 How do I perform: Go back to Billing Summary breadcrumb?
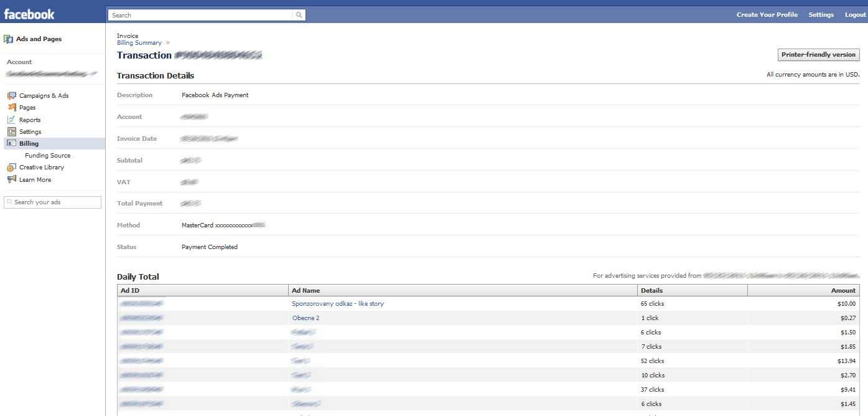(x=139, y=43)
